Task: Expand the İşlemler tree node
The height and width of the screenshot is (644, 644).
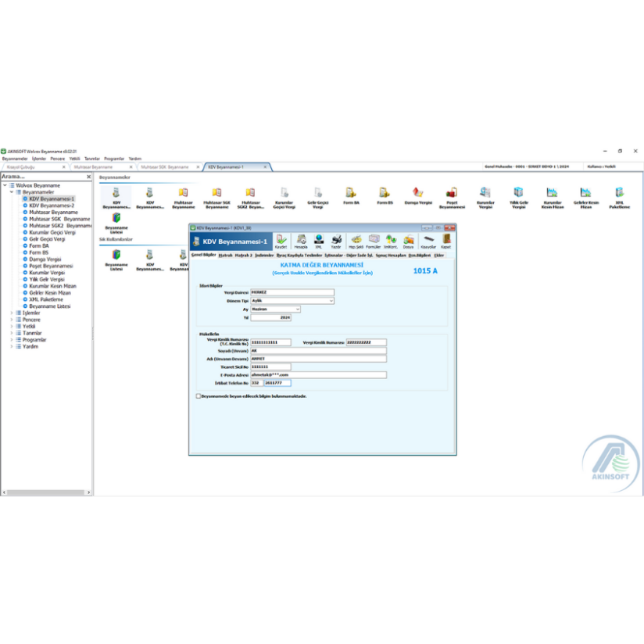Action: 11,313
